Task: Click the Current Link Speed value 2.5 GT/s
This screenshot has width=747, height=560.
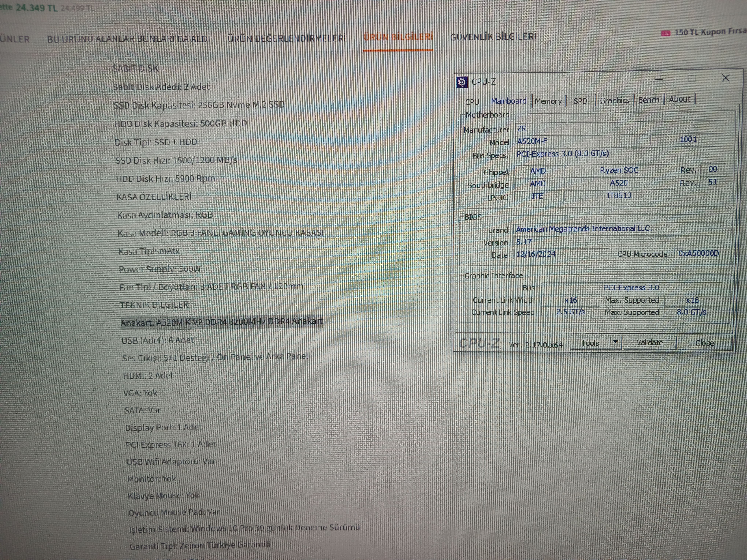Action: [x=570, y=311]
